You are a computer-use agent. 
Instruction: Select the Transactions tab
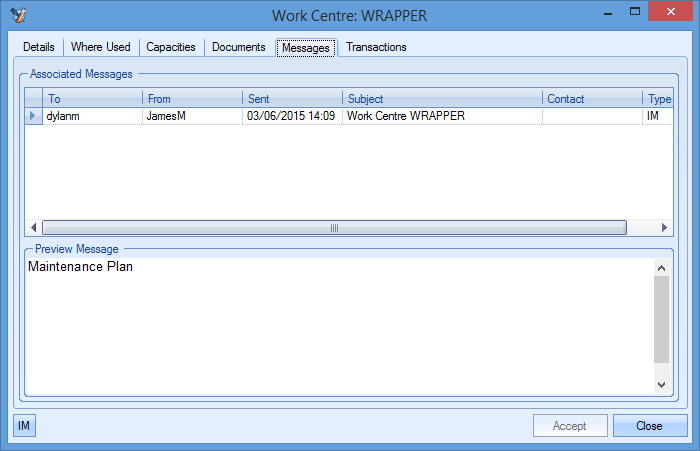376,47
